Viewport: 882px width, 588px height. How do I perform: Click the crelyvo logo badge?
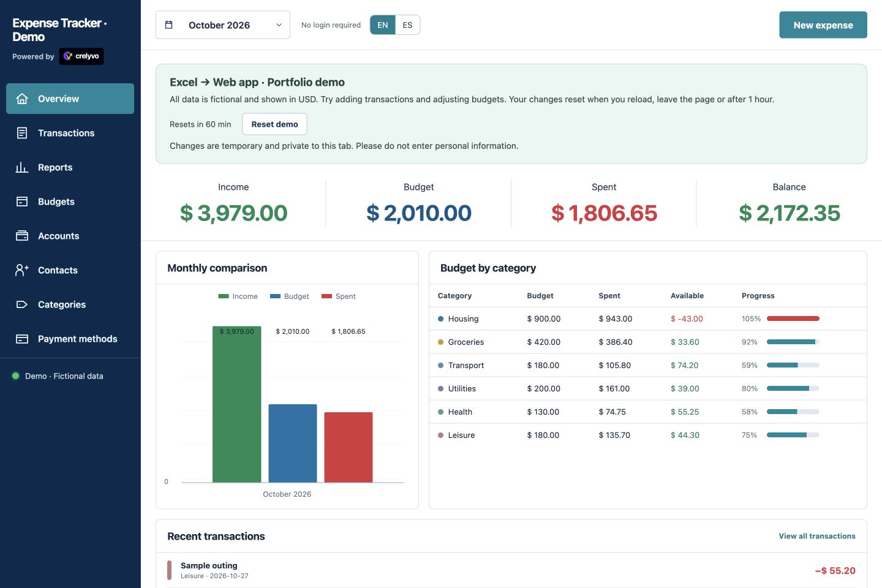tap(81, 56)
